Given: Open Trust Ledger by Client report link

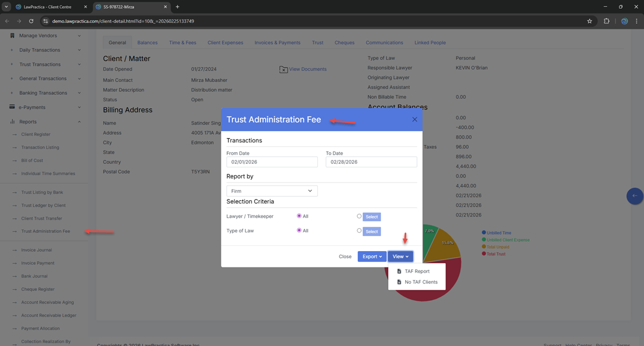Looking at the screenshot, I should click(43, 205).
